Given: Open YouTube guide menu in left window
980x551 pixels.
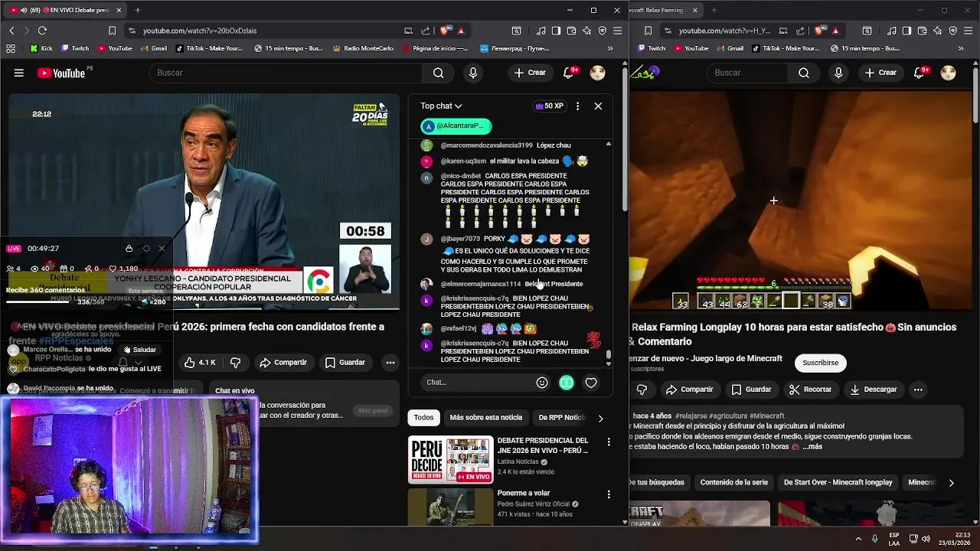Looking at the screenshot, I should pos(18,73).
